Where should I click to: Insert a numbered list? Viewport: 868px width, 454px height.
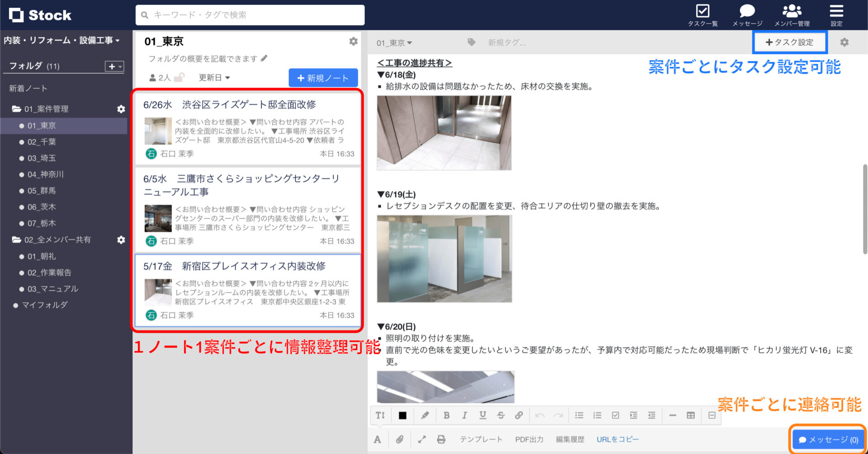point(597,415)
